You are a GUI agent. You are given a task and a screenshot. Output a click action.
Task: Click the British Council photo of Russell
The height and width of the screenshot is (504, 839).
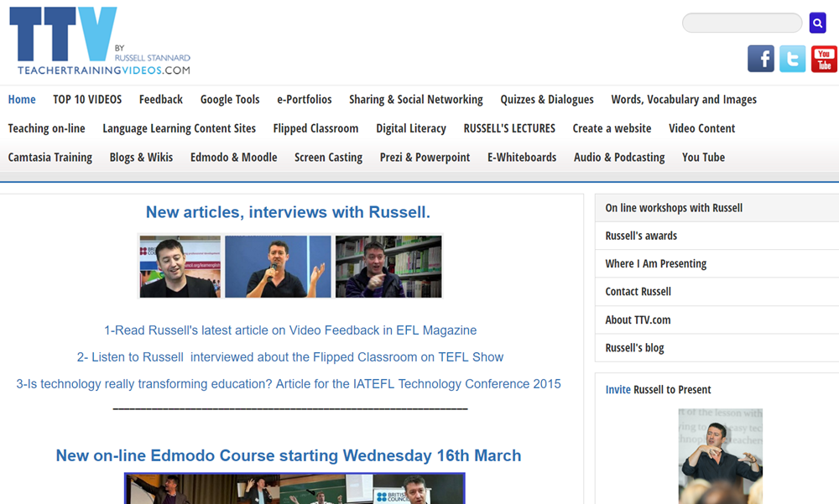tap(180, 267)
